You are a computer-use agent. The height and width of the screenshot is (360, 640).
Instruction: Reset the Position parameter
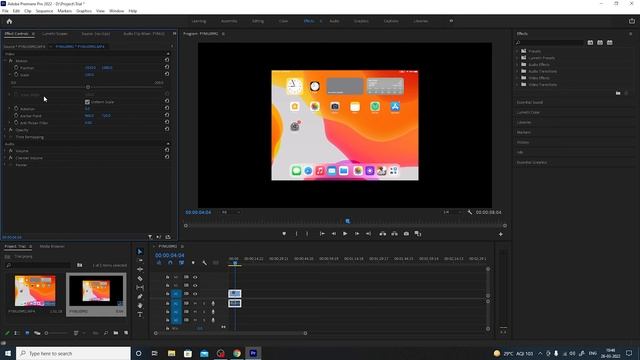pyautogui.click(x=167, y=67)
